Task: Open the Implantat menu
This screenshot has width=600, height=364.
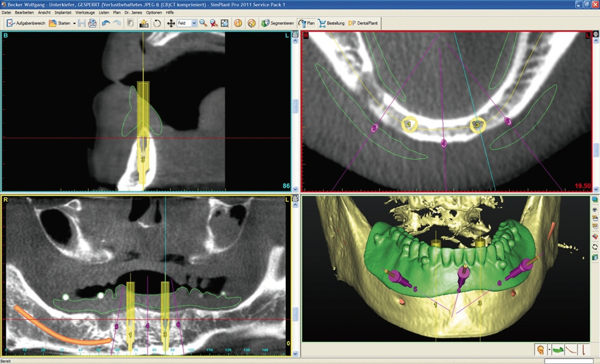Action: pos(63,12)
